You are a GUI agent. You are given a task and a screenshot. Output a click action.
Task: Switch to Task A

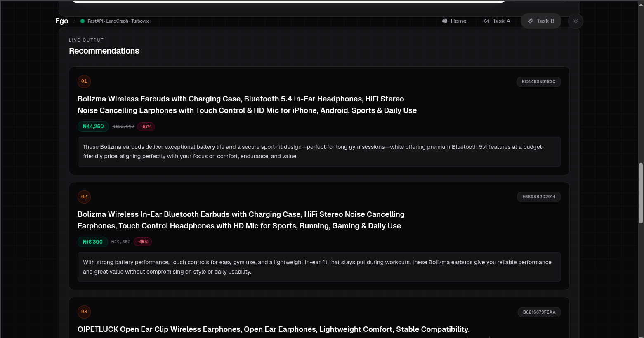coord(497,21)
